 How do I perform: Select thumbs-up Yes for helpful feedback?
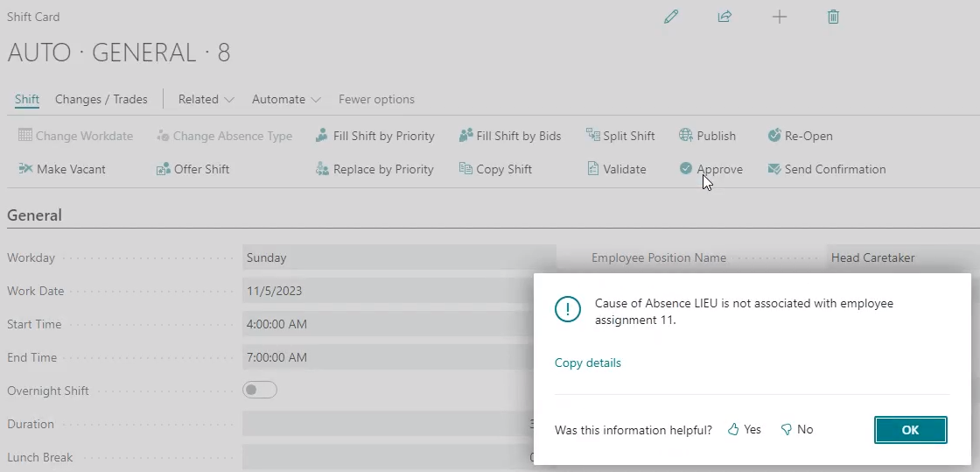tap(744, 430)
